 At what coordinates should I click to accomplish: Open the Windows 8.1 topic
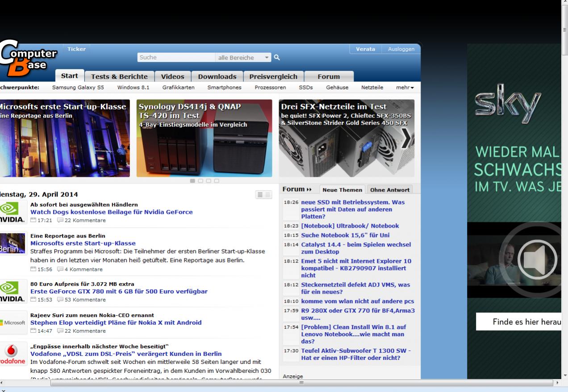133,88
